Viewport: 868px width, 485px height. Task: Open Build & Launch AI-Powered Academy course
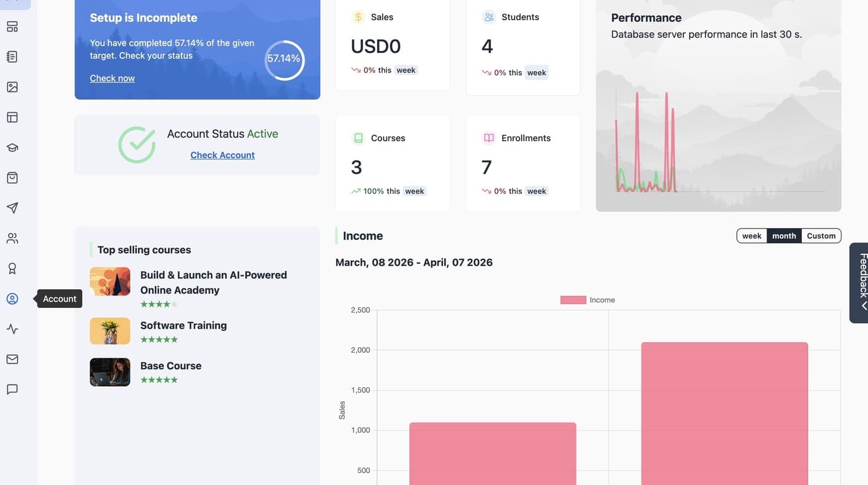[213, 282]
